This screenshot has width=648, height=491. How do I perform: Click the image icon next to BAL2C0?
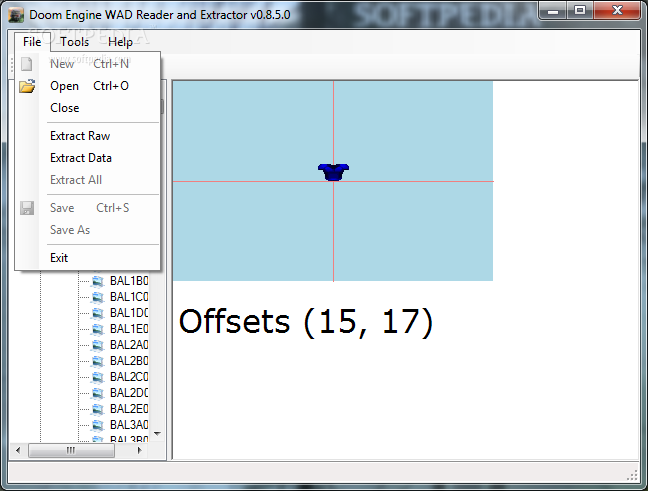98,377
